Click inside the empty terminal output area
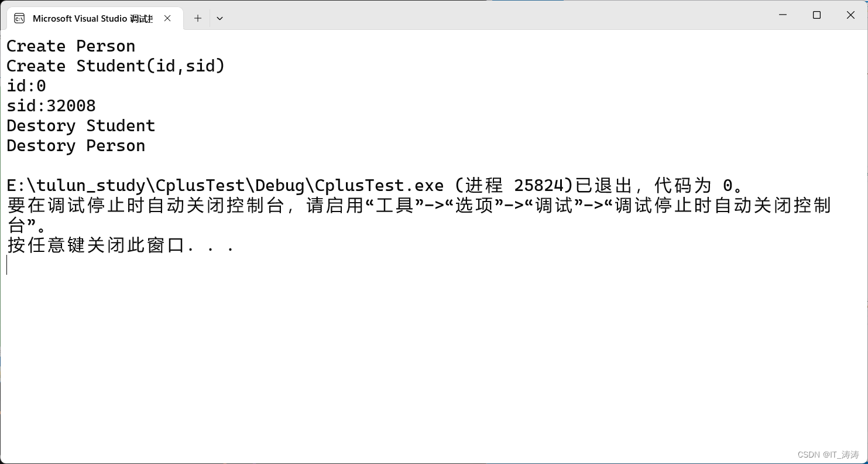 click(410, 352)
